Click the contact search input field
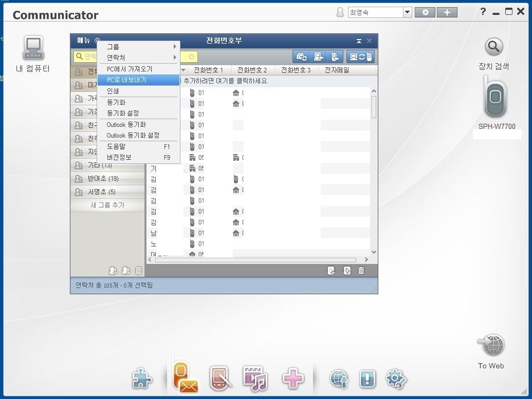 pyautogui.click(x=136, y=56)
